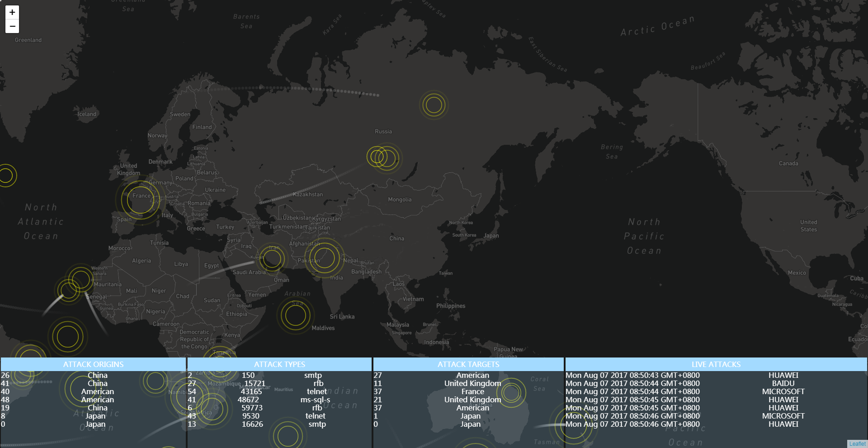Click the Japan label on the map
The height and width of the screenshot is (448, 868).
tap(491, 236)
